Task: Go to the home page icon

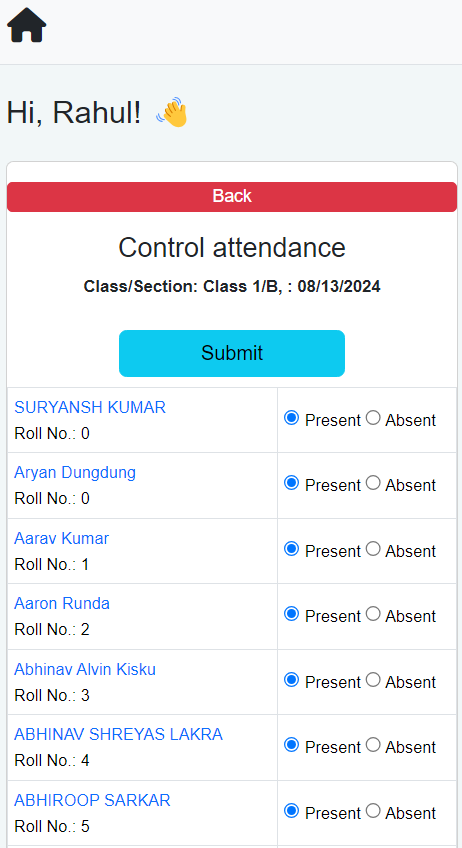Action: [x=27, y=25]
